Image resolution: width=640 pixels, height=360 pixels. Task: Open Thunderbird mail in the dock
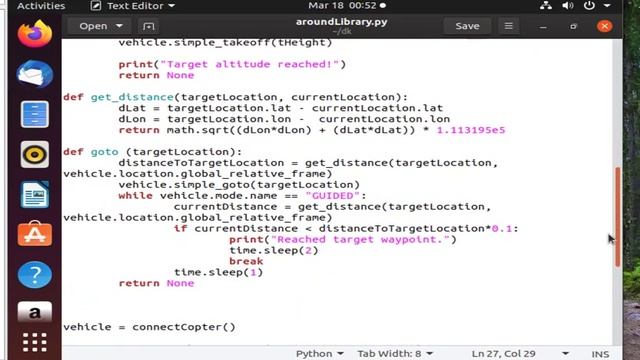(35, 74)
